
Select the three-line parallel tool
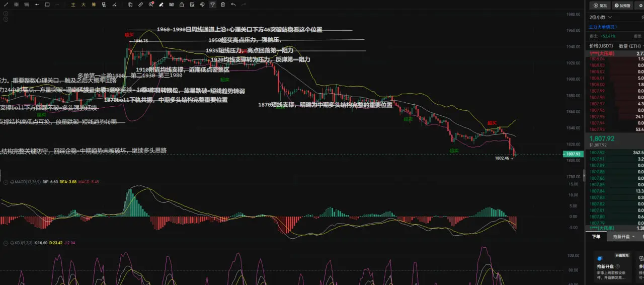26,5
